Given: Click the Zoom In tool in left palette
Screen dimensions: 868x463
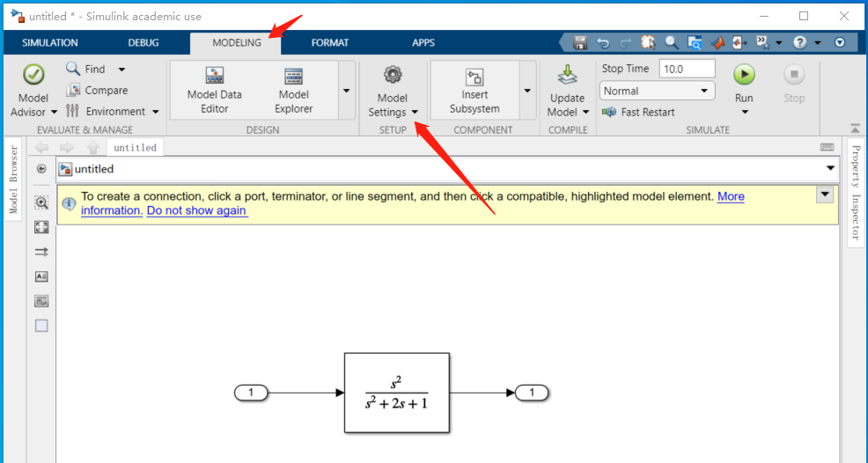Looking at the screenshot, I should 41,202.
